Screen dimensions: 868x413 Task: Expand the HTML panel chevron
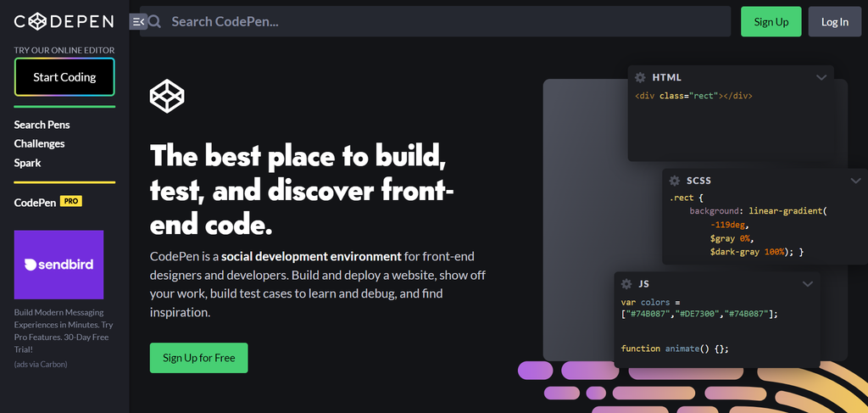[x=821, y=77]
